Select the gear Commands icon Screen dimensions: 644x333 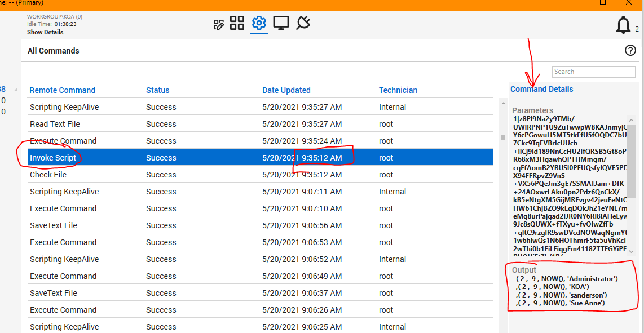(259, 23)
